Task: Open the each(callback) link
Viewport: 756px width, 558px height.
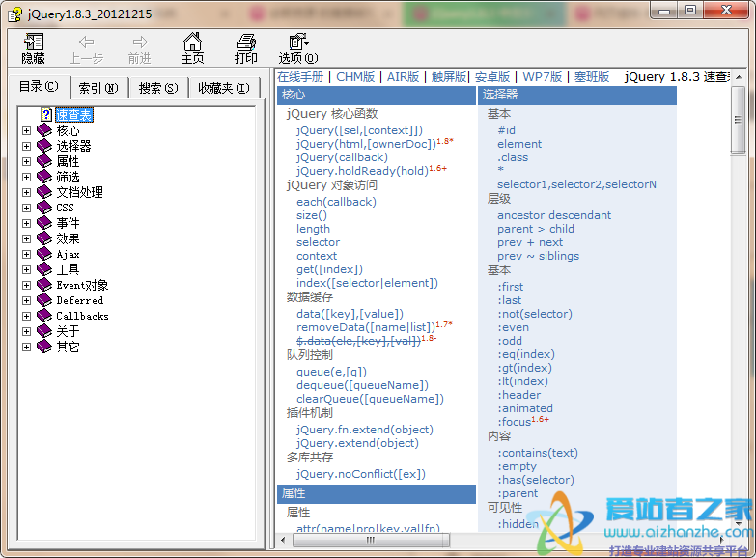Action: 336,202
